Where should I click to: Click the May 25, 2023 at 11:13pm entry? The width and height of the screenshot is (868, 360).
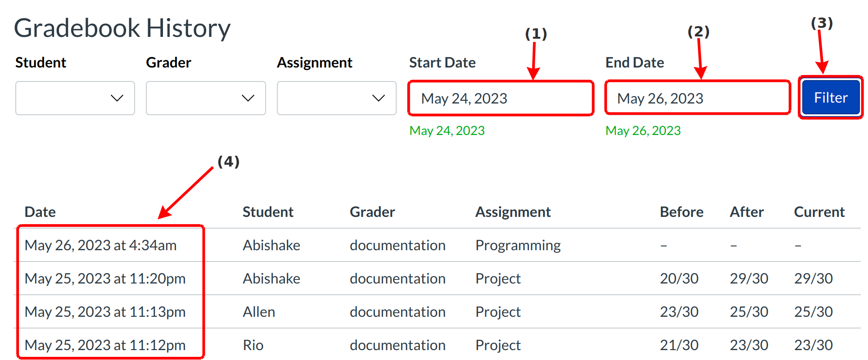105,312
